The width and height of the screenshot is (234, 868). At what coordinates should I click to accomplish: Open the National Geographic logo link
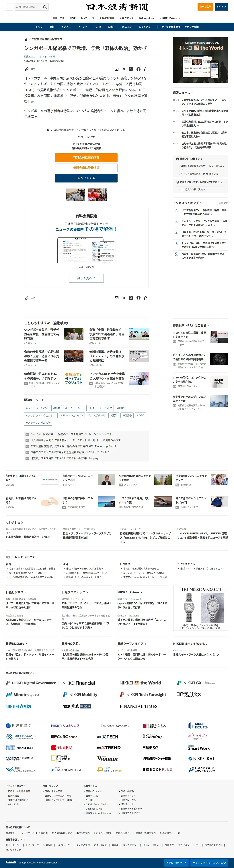point(61,758)
